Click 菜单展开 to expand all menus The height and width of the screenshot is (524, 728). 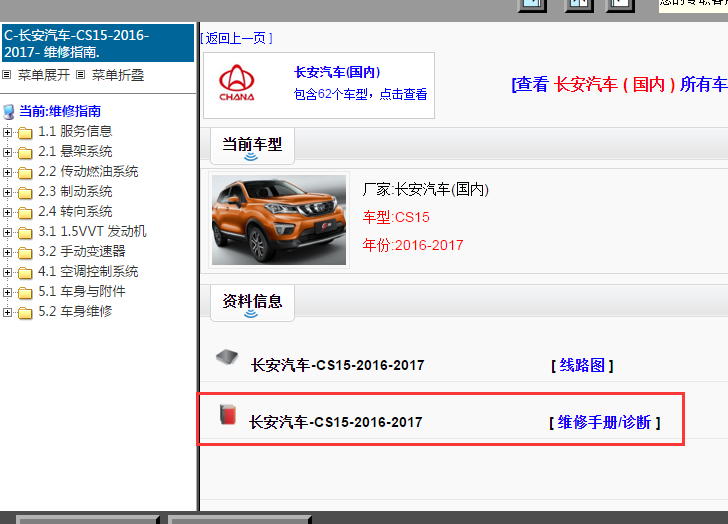click(x=44, y=75)
